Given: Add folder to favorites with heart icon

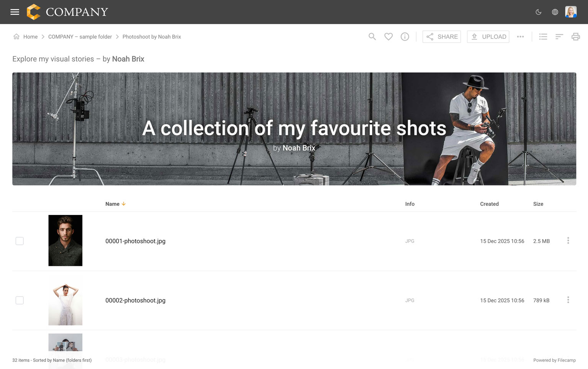Looking at the screenshot, I should point(389,37).
